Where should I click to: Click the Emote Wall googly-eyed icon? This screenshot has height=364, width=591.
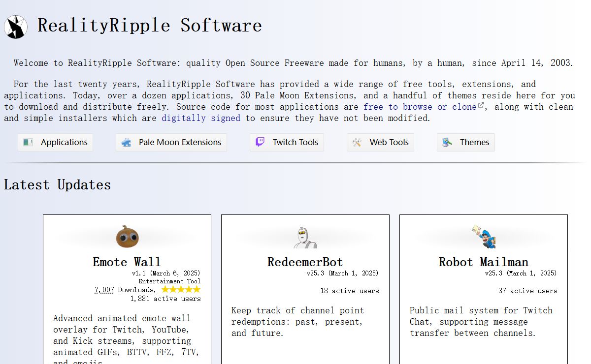pos(128,237)
